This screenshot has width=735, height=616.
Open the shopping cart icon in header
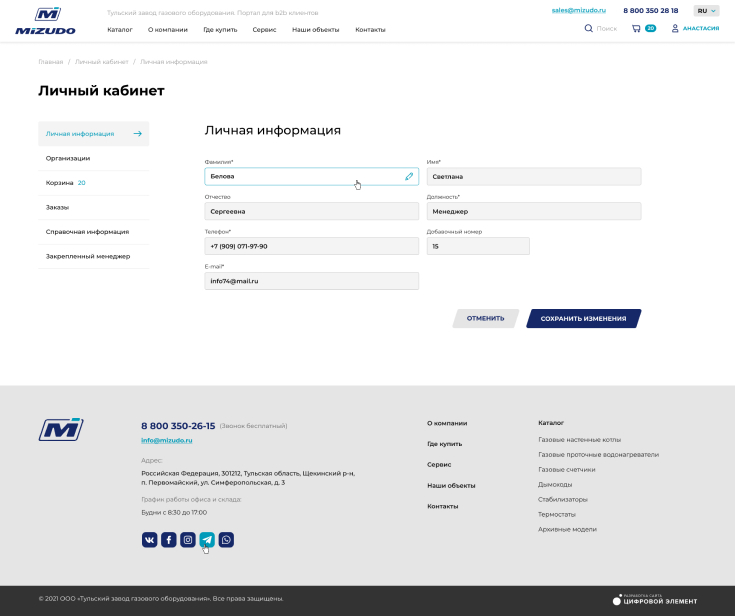pyautogui.click(x=636, y=29)
